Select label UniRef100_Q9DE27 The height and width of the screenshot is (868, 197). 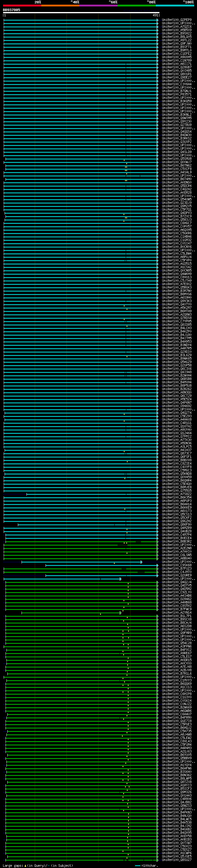coord(176,78)
